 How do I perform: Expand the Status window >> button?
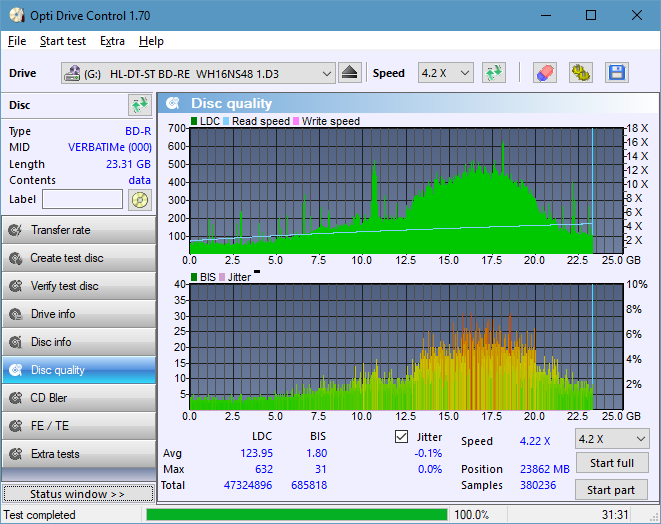(78, 494)
